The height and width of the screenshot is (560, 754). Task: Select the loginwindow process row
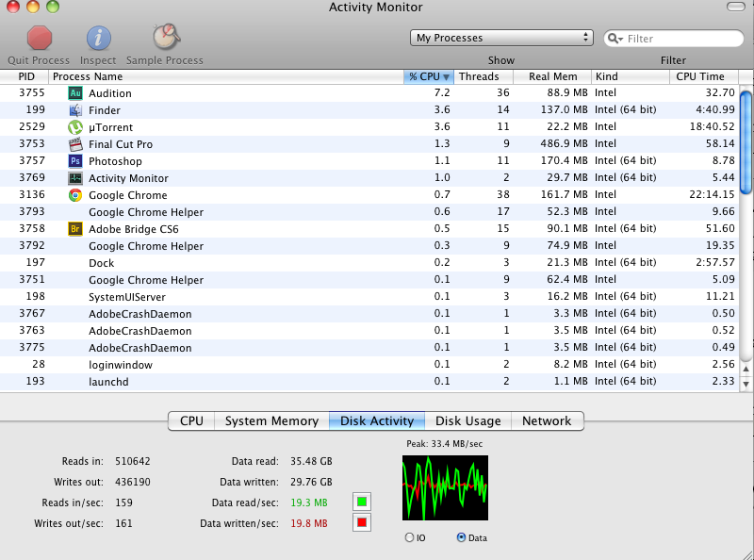pos(369,364)
